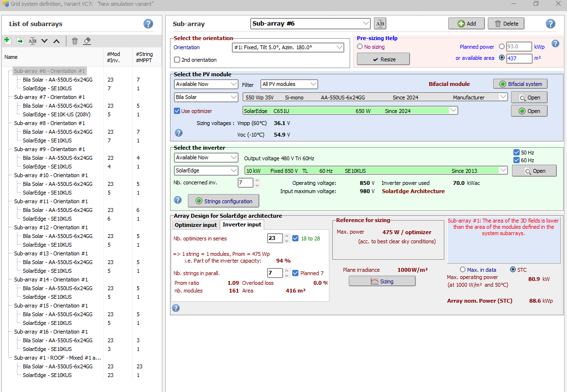The image size is (567, 392).
Task: Click the trash icon in list toolbar
Action: click(x=75, y=41)
